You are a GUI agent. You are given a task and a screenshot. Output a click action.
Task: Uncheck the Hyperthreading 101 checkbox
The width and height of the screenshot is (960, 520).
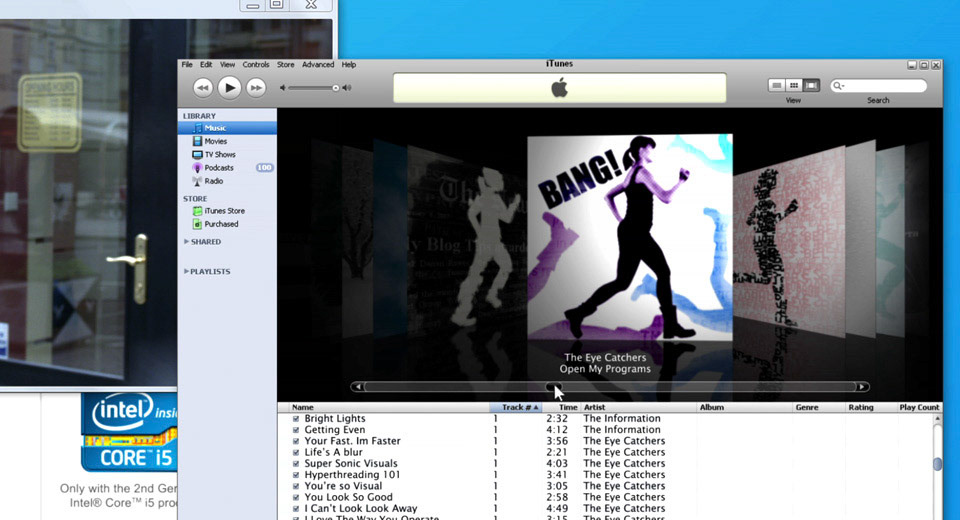click(x=296, y=475)
